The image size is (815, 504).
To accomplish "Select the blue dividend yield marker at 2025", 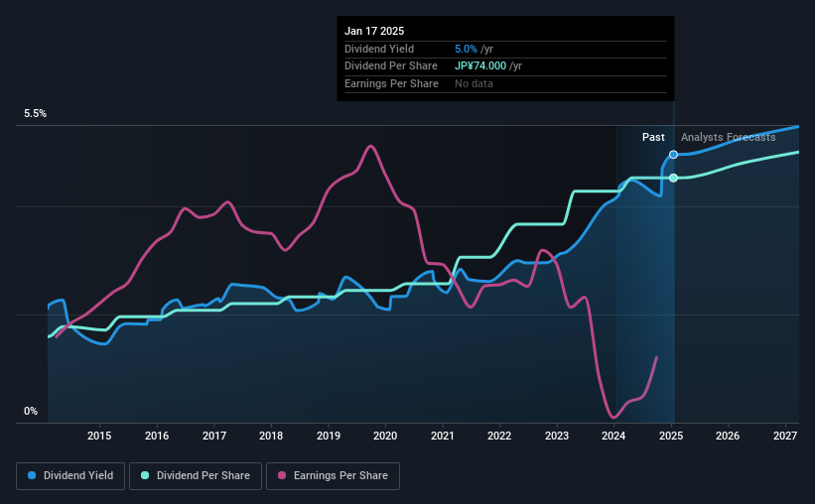I will [x=673, y=155].
